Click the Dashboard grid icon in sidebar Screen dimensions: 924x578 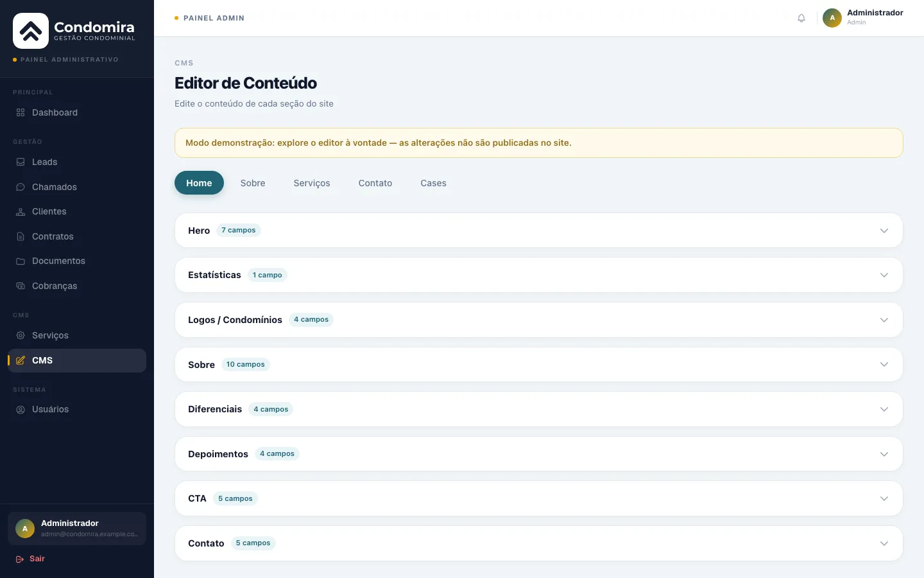tap(21, 112)
